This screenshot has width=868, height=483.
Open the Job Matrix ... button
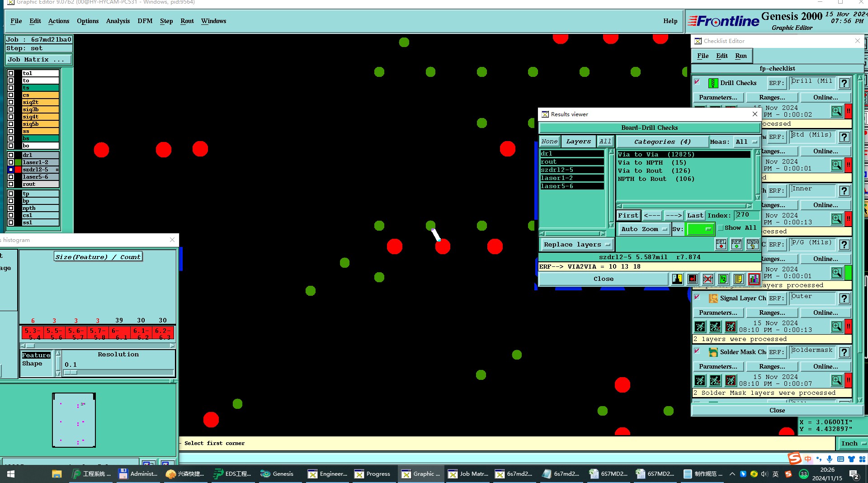[x=38, y=60]
